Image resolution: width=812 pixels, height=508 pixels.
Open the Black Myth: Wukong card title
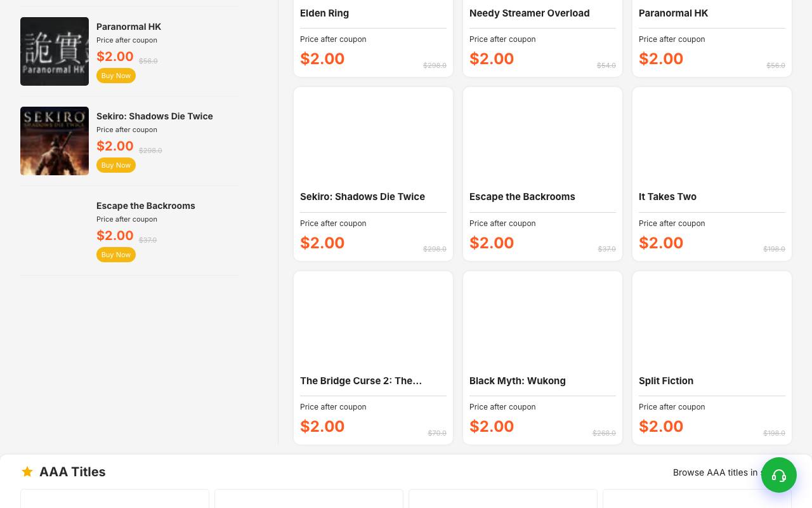pyautogui.click(x=518, y=381)
